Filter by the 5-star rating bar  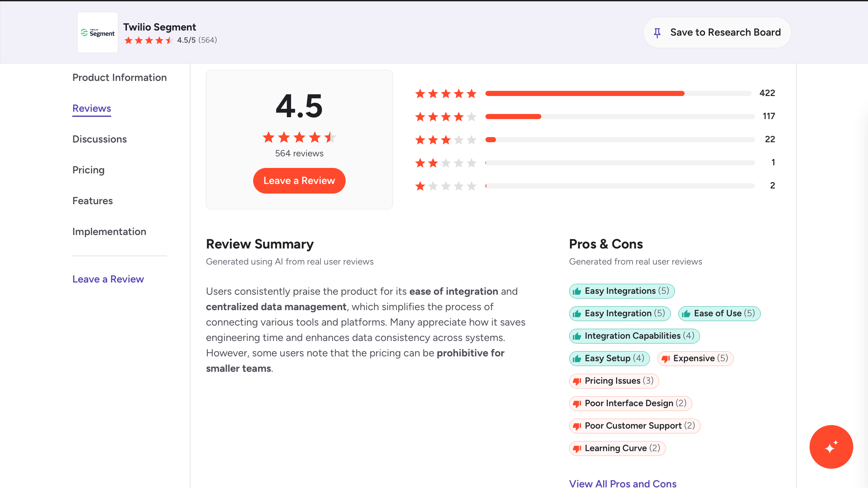point(618,93)
